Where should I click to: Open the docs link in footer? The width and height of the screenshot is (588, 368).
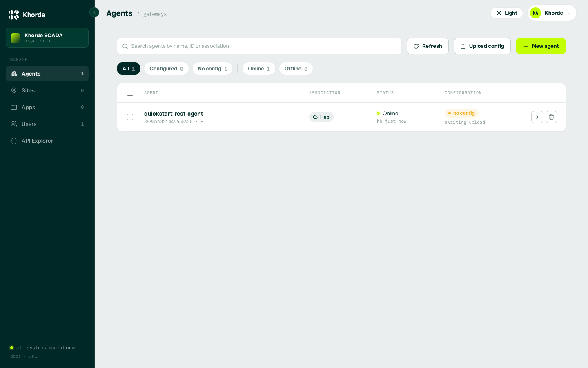pyautogui.click(x=16, y=356)
